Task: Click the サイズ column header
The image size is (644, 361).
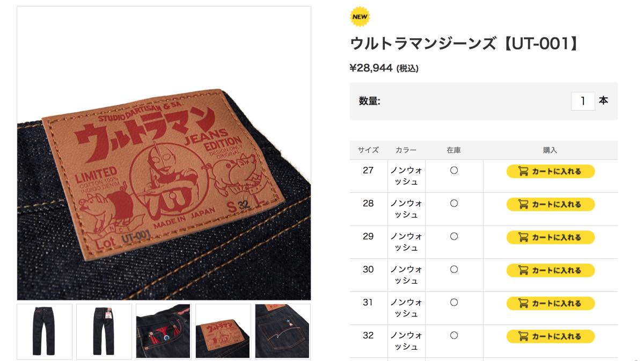Action: [x=368, y=150]
